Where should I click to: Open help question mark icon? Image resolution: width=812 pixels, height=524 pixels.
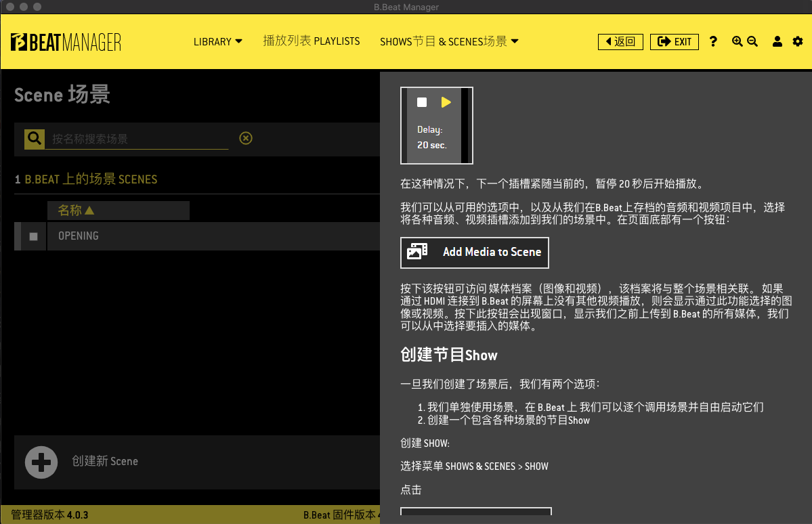coord(713,41)
